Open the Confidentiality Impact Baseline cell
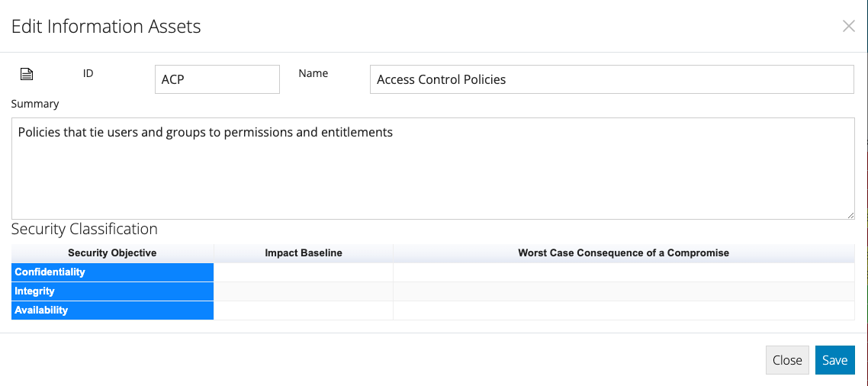 [304, 272]
